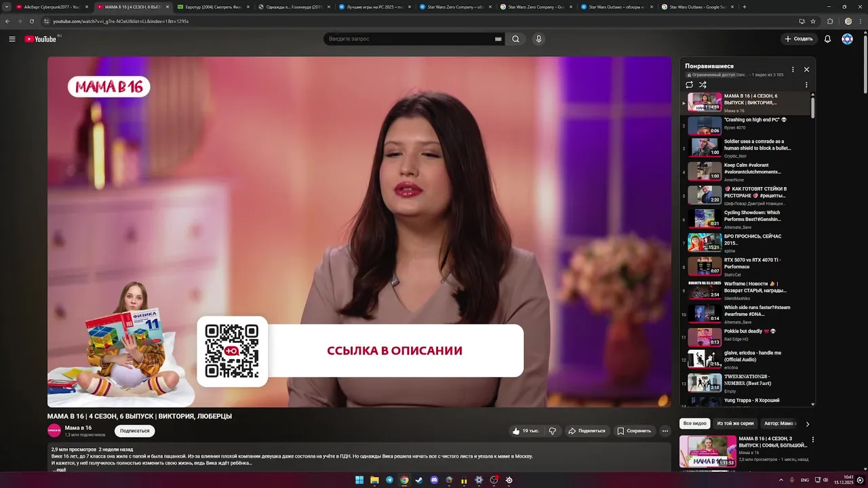868x488 pixels.
Task: Open File Explorer from taskbar
Action: click(x=374, y=480)
